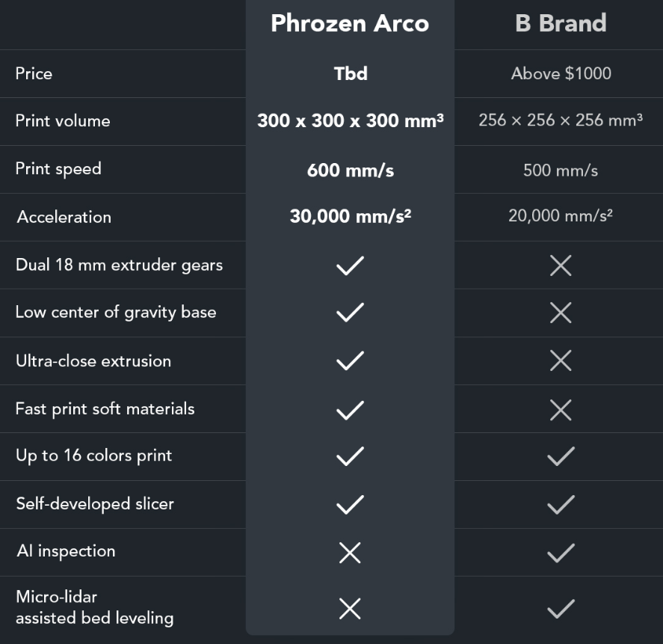Click B Brand checkmark for AI inspection
This screenshot has width=663, height=644.
(561, 553)
